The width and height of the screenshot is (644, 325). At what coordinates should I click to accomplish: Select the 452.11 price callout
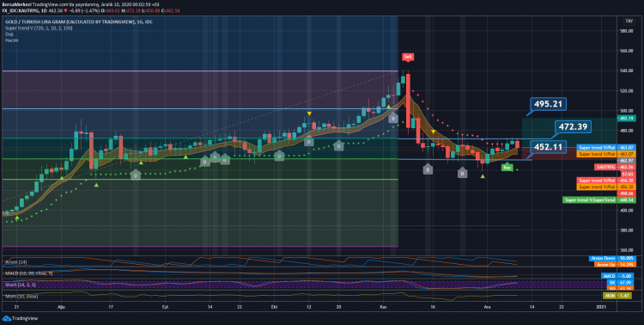pyautogui.click(x=548, y=146)
